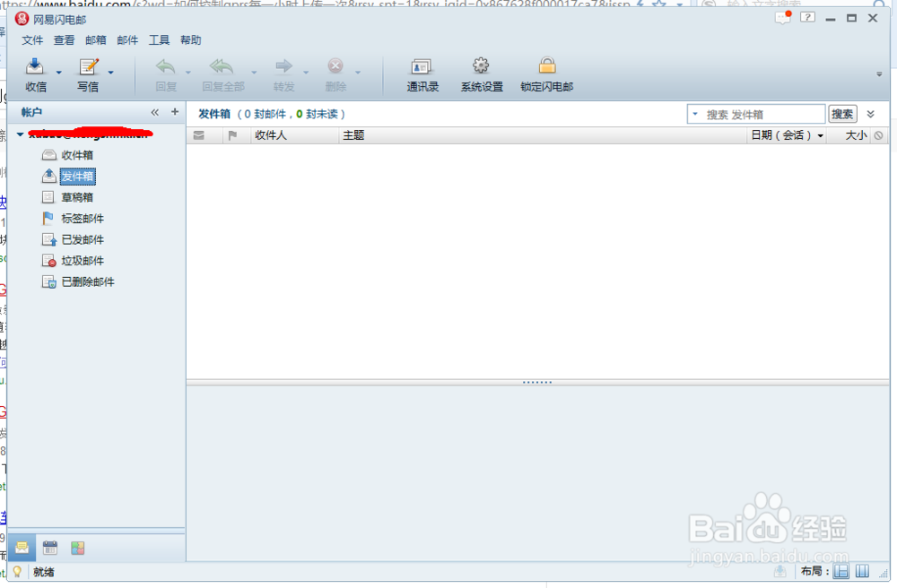Select the 标签邮件 folder
Viewport: 897px width, 588px height.
83,219
